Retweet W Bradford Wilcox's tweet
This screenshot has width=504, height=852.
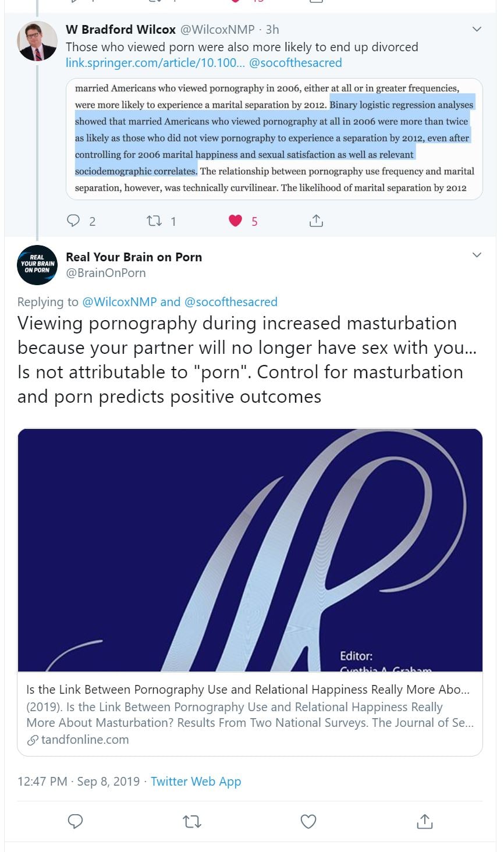pos(154,221)
